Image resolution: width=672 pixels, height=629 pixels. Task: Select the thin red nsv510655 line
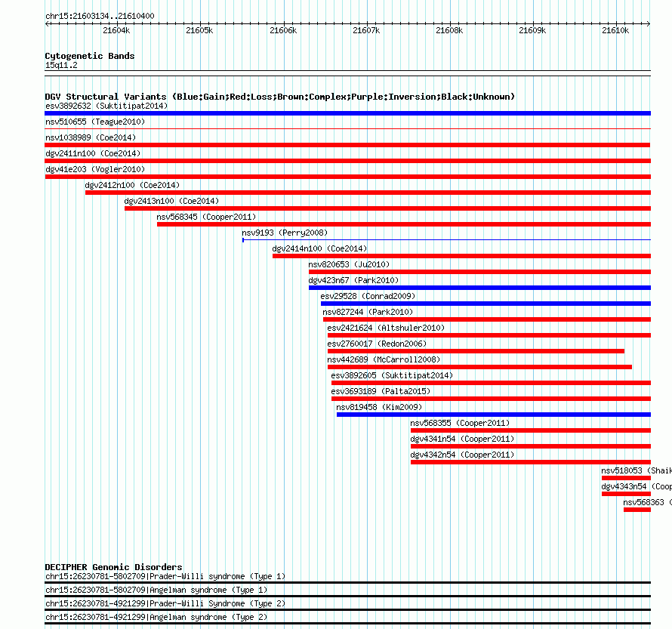(347, 129)
